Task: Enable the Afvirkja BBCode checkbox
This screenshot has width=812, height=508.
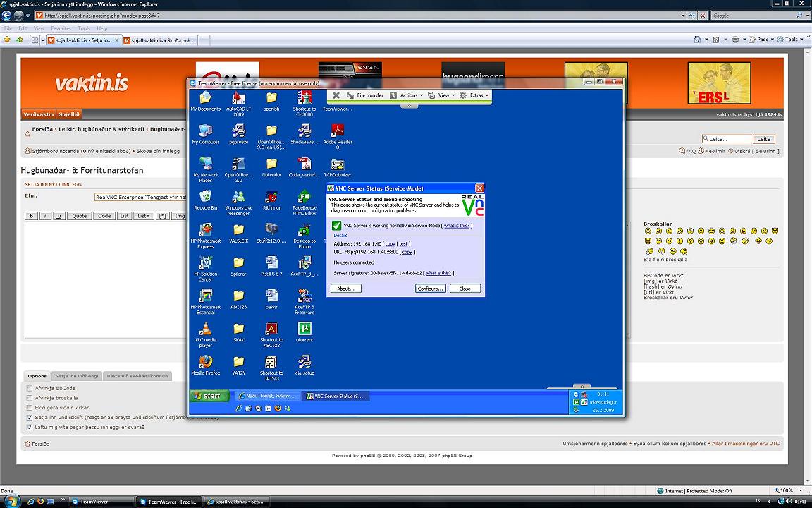Action: tap(29, 387)
